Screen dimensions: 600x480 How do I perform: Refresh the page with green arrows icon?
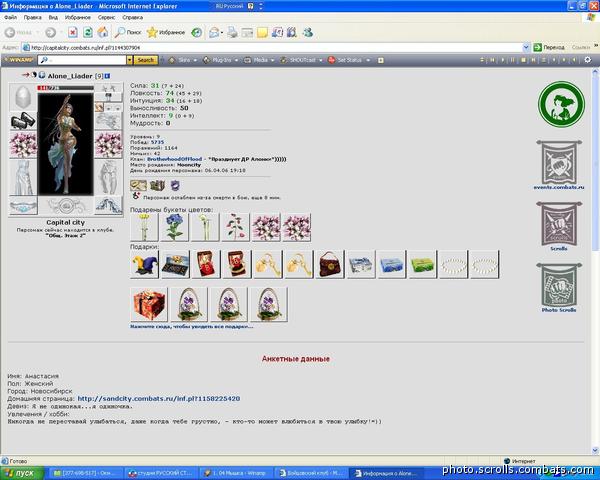(88, 33)
